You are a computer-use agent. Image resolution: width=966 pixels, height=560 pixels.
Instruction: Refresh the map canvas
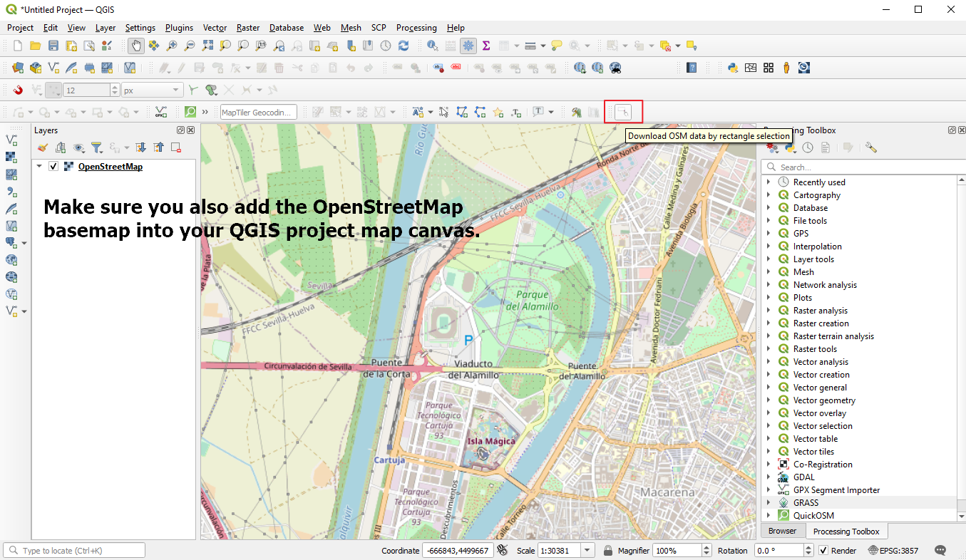(x=402, y=45)
